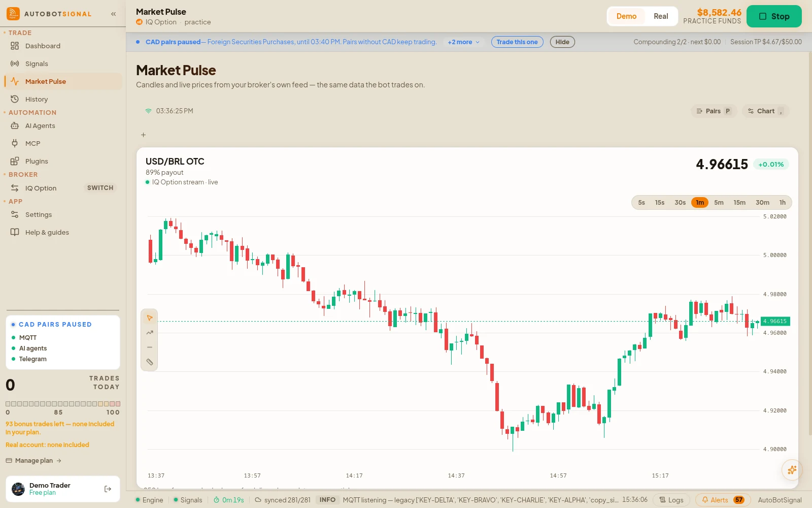
Task: Add a chart with the plus icon
Action: click(x=144, y=135)
